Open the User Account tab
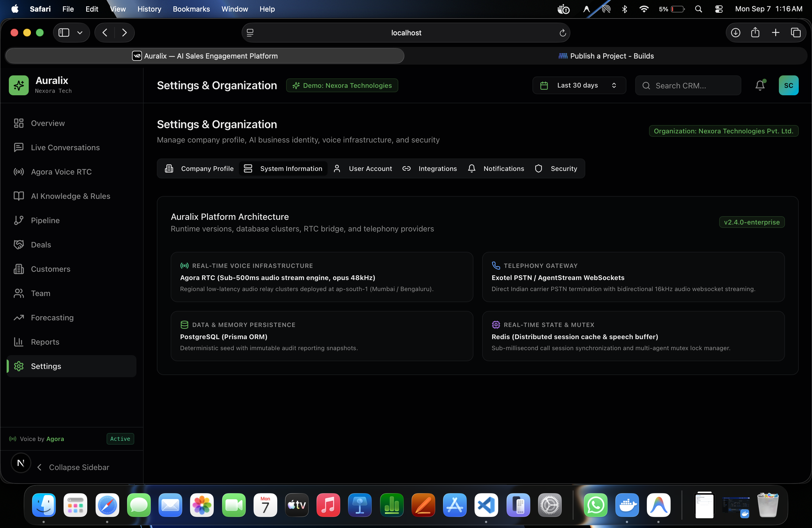The width and height of the screenshot is (812, 528). point(363,168)
